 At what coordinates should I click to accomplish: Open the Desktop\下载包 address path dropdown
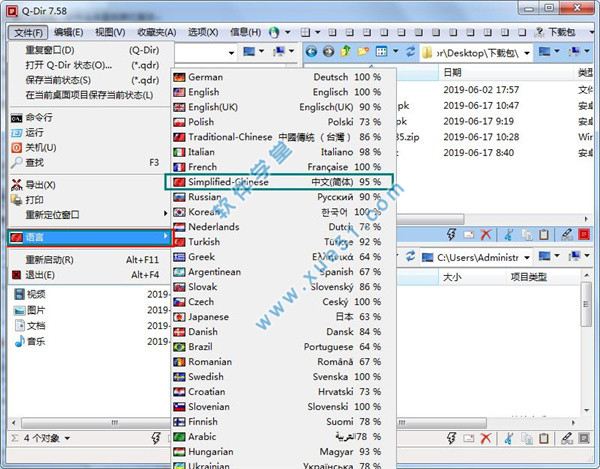pos(527,53)
